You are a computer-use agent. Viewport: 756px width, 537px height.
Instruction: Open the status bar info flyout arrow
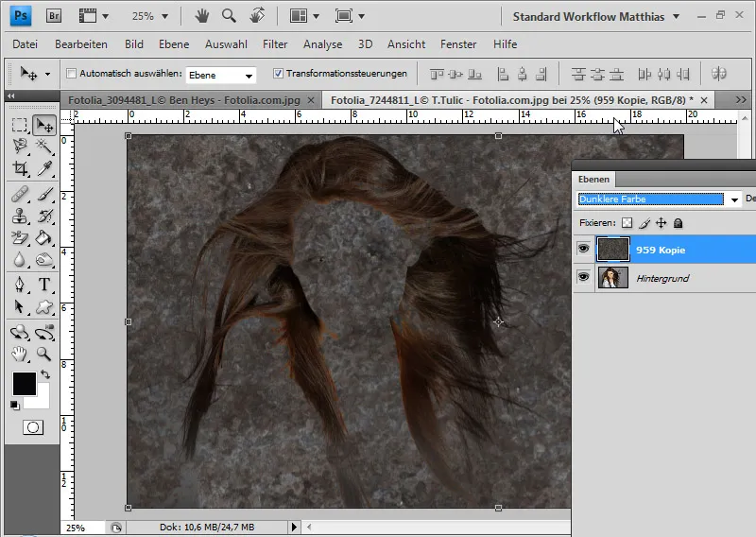294,527
